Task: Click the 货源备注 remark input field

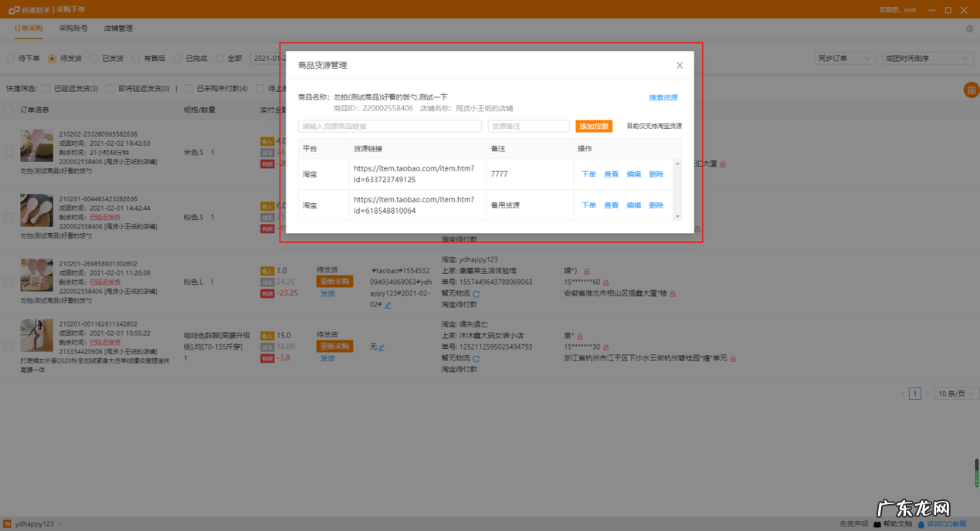Action: click(530, 124)
